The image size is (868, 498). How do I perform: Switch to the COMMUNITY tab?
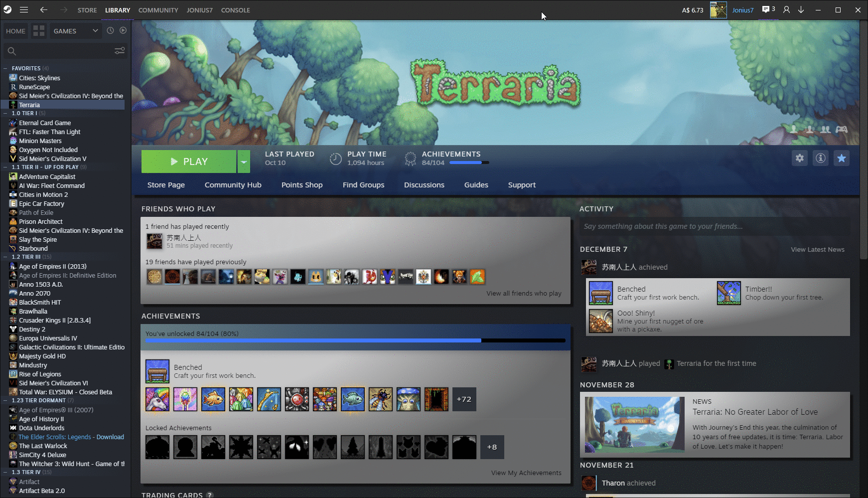tap(158, 10)
